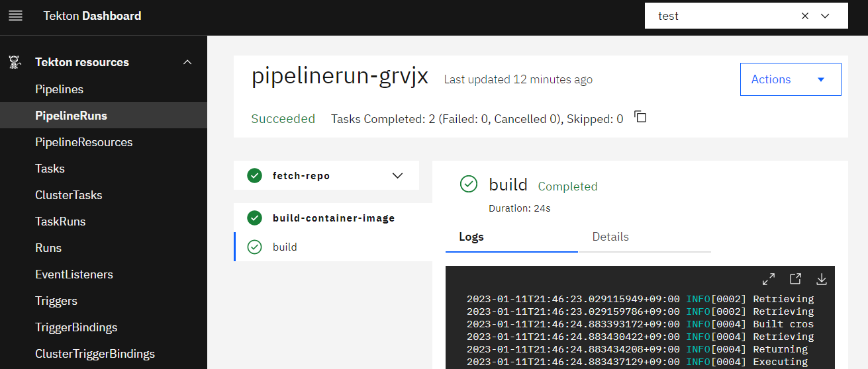Open the Actions dropdown

tap(791, 79)
